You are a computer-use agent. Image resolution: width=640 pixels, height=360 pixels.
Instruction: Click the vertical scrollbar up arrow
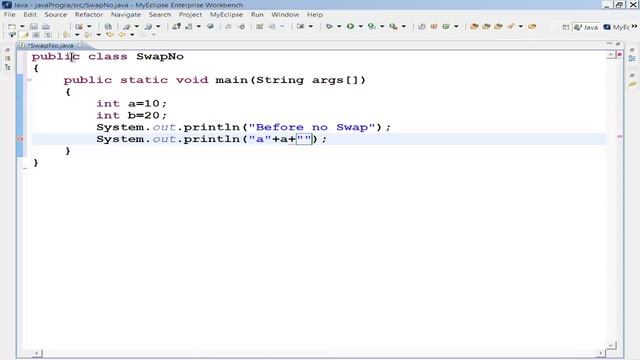click(x=611, y=55)
